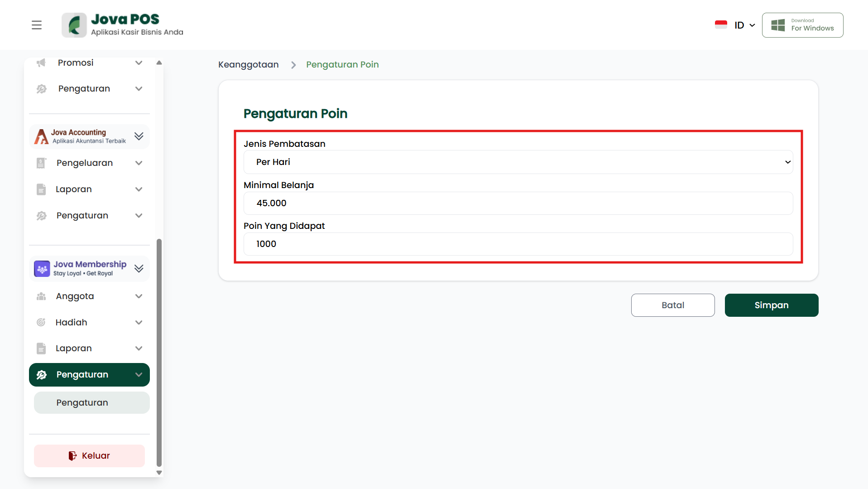The image size is (868, 489).
Task: Collapse the Jova Membership section
Action: click(x=139, y=269)
